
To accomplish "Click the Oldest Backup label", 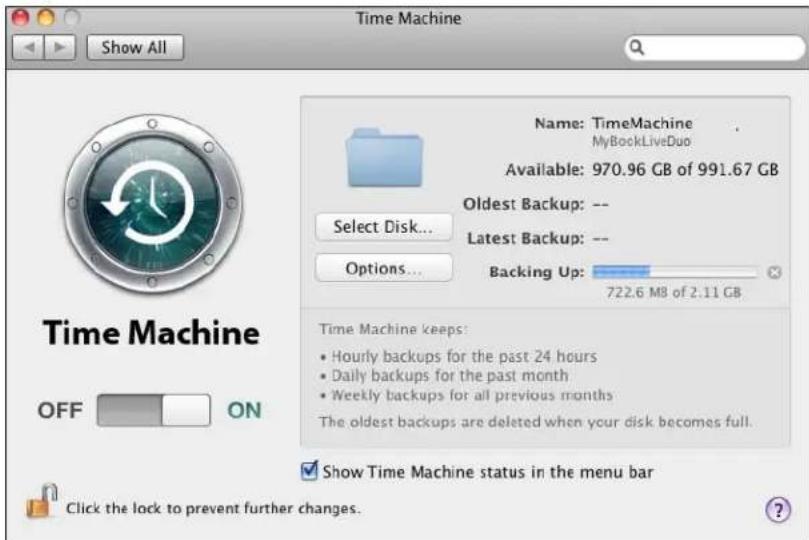I will tap(524, 204).
